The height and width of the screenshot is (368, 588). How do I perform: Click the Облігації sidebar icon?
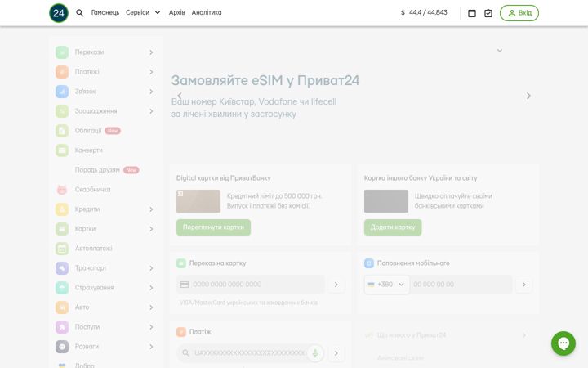(62, 131)
